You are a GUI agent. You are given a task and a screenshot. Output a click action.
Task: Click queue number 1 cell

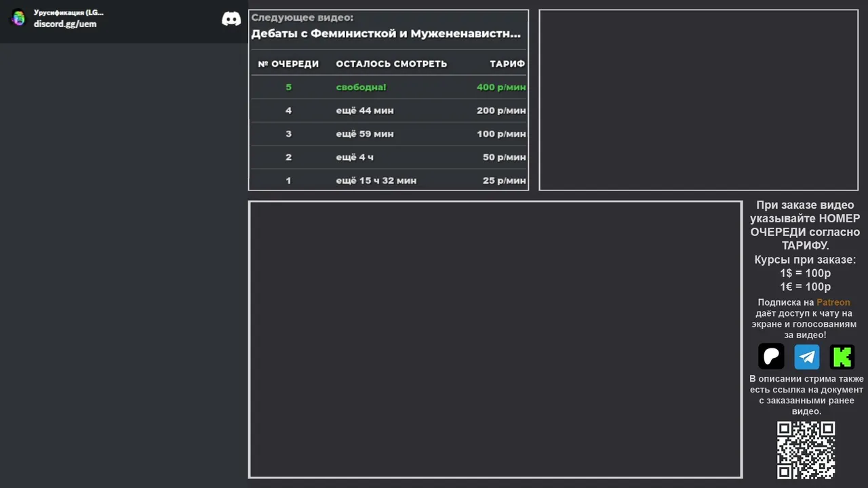(x=288, y=180)
